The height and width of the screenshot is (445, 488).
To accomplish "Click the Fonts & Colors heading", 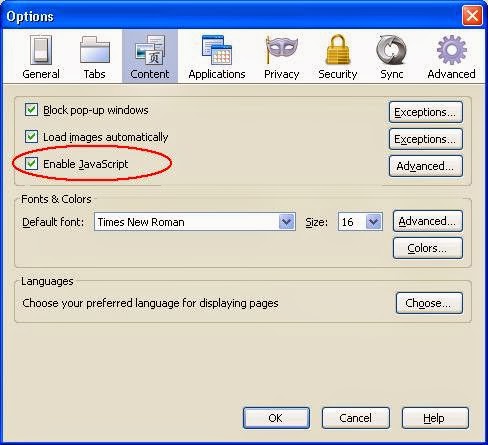I will click(x=56, y=199).
